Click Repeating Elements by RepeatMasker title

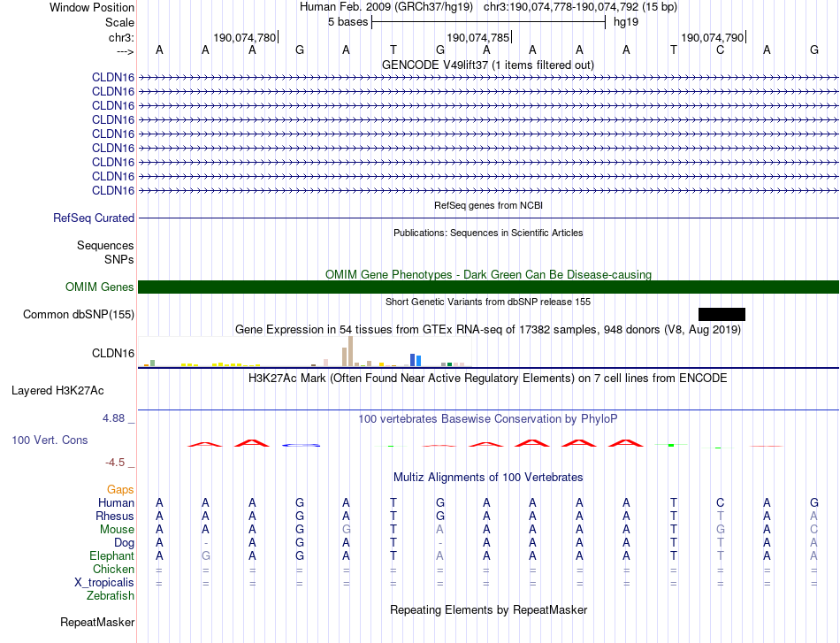(489, 609)
